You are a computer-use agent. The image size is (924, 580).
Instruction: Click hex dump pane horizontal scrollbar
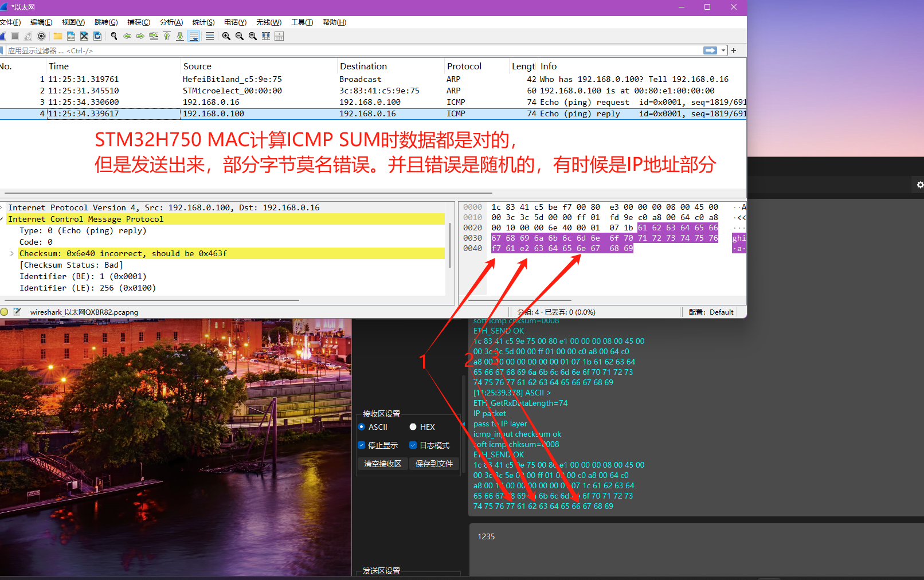coord(520,300)
